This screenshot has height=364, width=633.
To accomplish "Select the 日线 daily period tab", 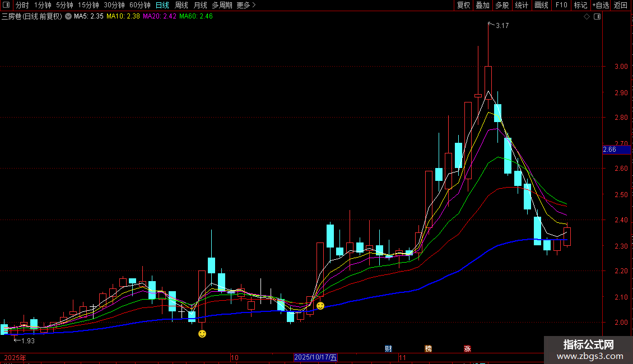I will click(162, 5).
